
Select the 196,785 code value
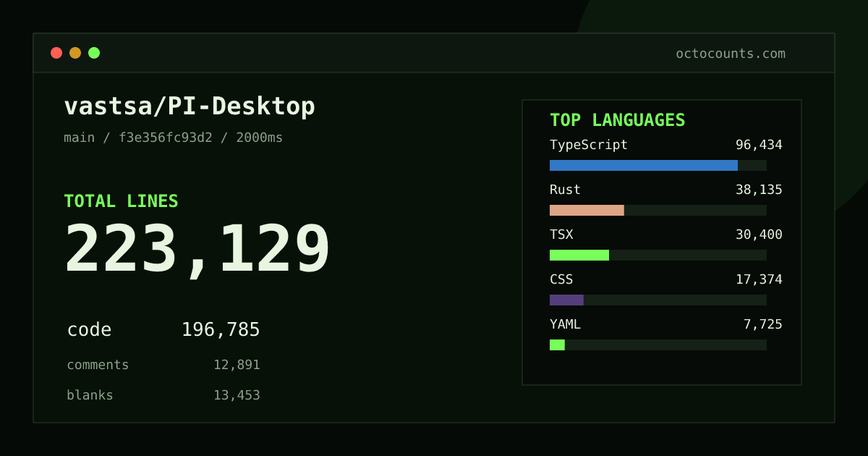(x=221, y=330)
